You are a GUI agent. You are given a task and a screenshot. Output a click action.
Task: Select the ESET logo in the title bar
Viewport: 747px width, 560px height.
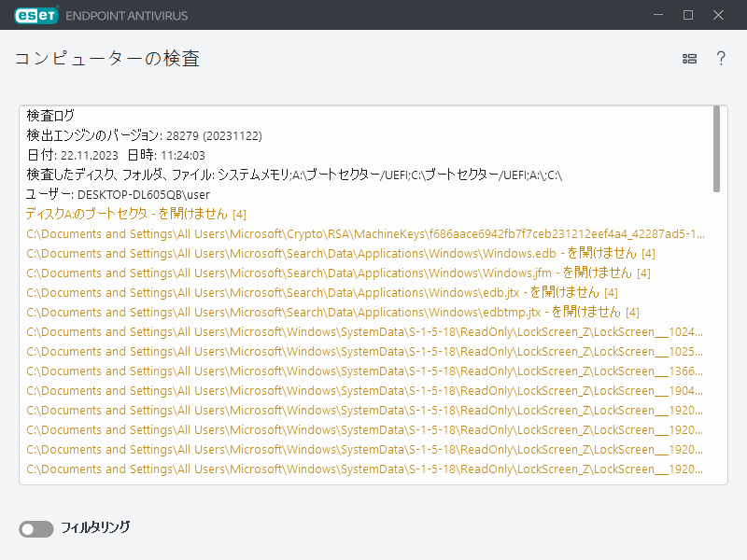35,15
